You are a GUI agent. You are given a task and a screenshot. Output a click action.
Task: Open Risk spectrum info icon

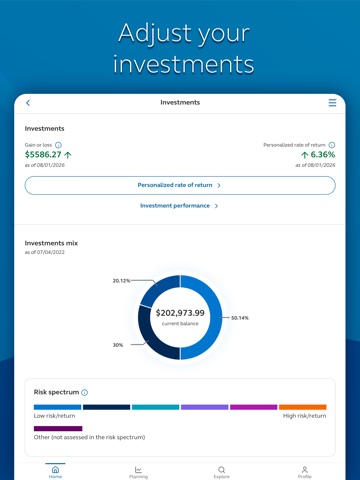pyautogui.click(x=85, y=393)
